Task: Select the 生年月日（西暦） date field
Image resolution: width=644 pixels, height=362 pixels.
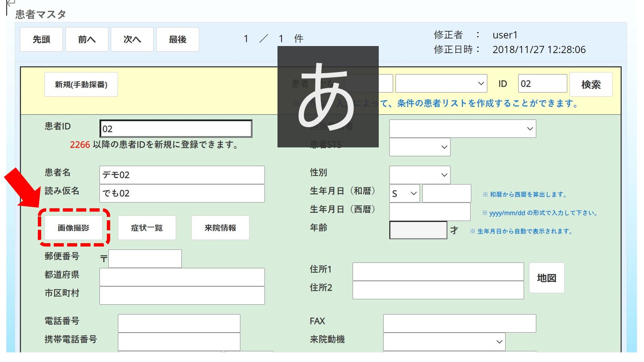Action: (430, 212)
